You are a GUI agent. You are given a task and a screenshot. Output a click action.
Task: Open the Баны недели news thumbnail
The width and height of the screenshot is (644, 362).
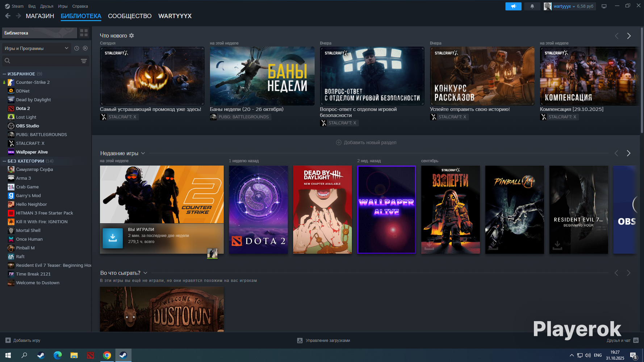click(262, 76)
